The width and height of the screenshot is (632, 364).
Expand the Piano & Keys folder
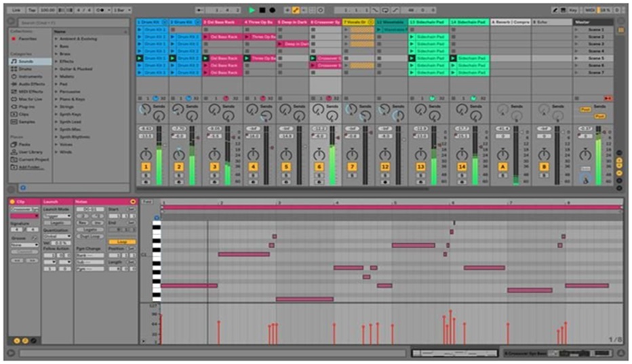(x=56, y=99)
